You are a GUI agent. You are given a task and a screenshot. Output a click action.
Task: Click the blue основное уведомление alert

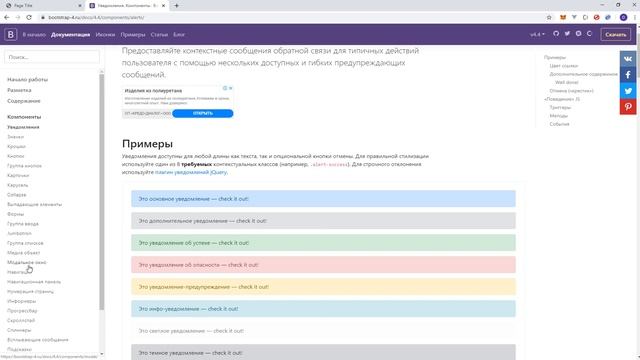pyautogui.click(x=323, y=199)
